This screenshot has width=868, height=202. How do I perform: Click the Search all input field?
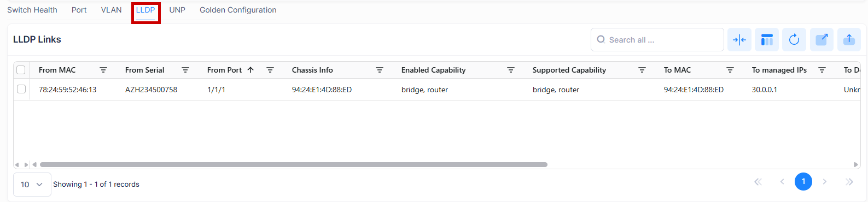click(657, 39)
